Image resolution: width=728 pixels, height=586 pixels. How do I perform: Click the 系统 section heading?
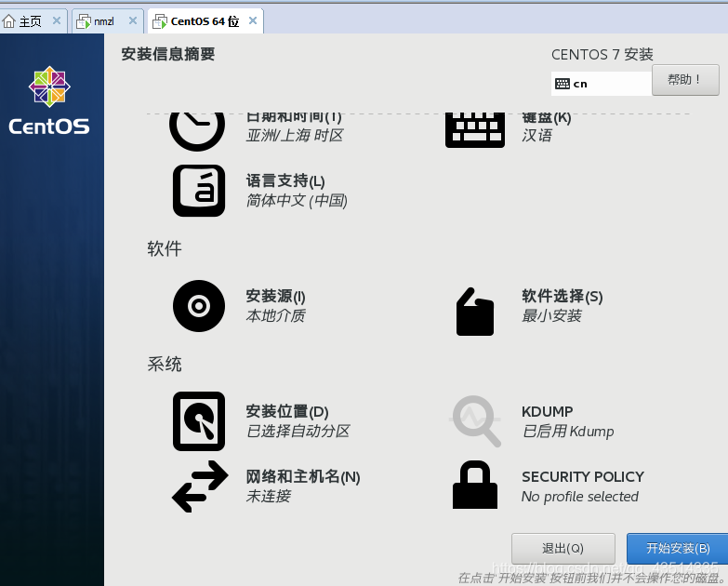pyautogui.click(x=165, y=364)
